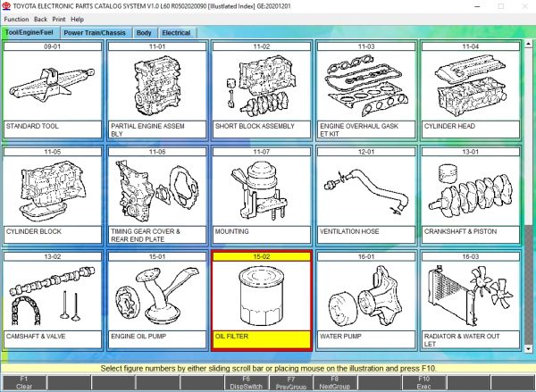Click the CYLINDER BLOCK caption text

click(34, 231)
